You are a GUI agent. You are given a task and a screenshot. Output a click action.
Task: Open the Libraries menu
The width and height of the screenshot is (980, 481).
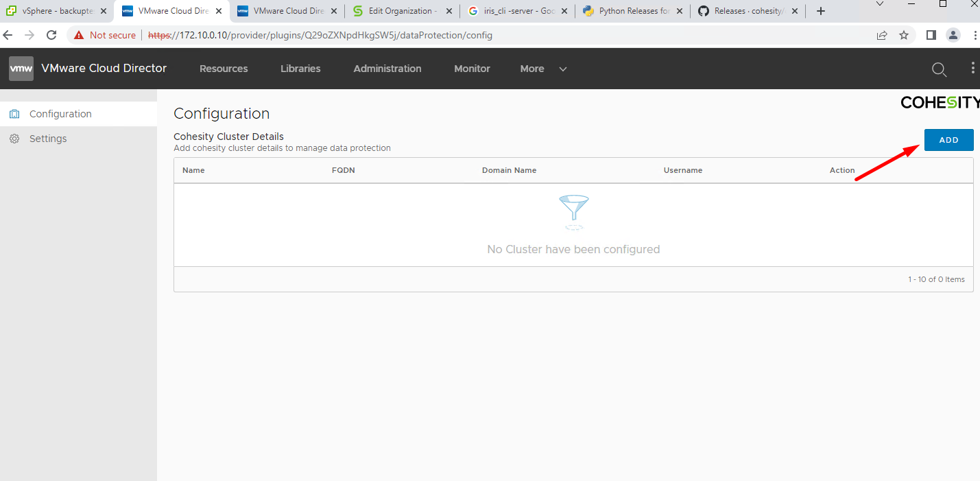pos(300,69)
